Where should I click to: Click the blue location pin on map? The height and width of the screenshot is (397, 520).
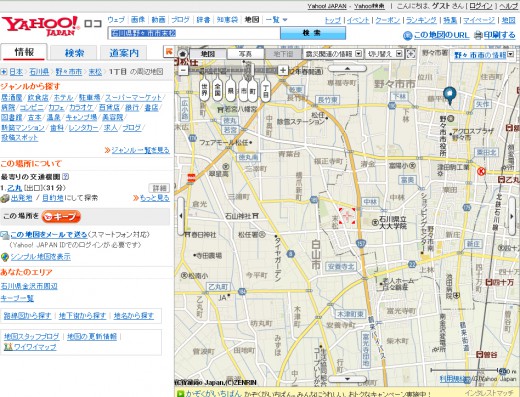coord(450,95)
